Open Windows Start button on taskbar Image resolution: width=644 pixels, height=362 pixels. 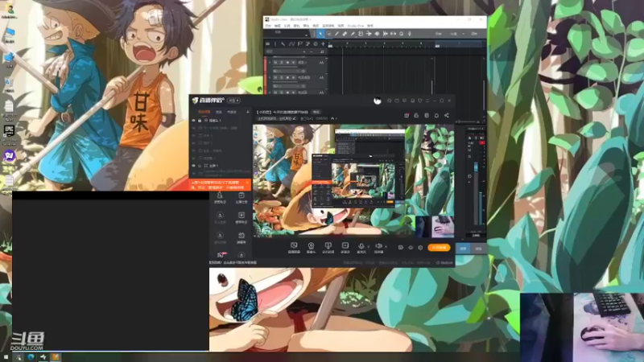[x=6, y=357]
